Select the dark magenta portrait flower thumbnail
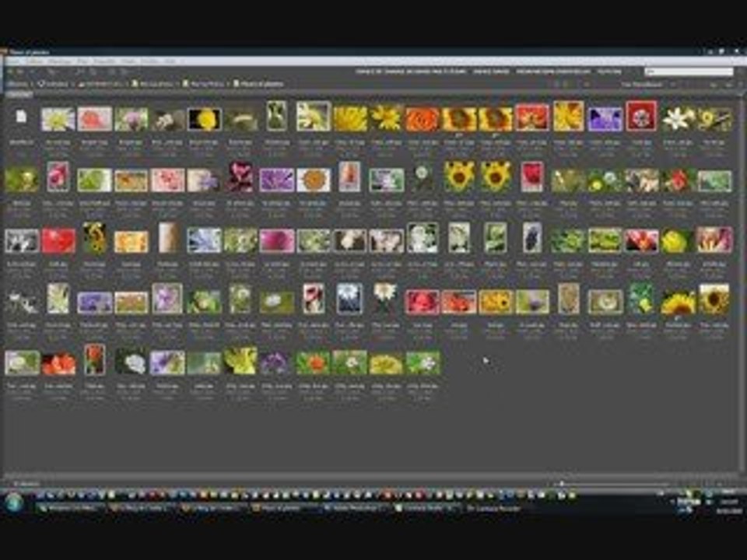Screen dimensions: 747x560 point(240,177)
